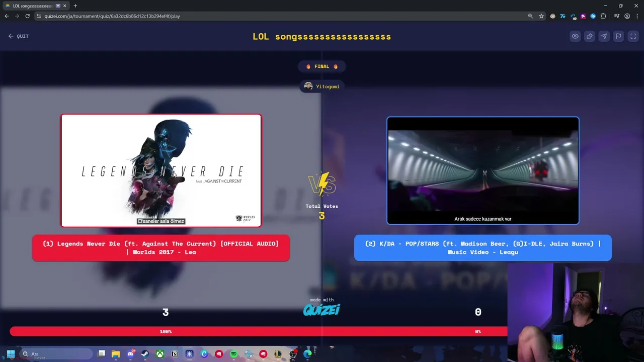The width and height of the screenshot is (644, 362).
Task: Click the "0%" label on the bar
Action: (478, 331)
